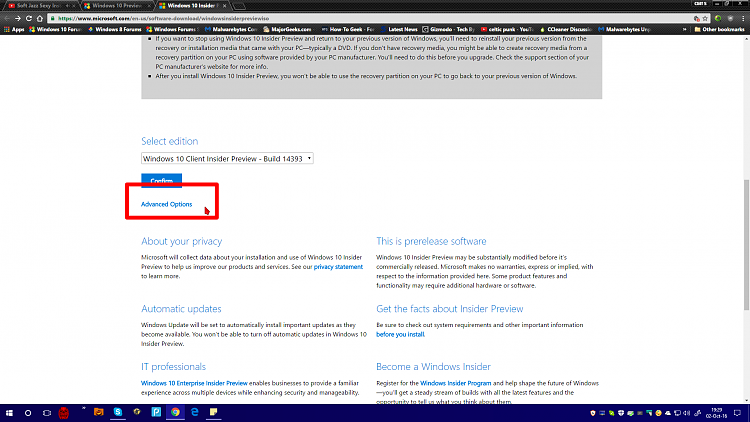Screen dimensions: 750x422
Task: Open the volume speaker tray icon
Action: tap(687, 413)
